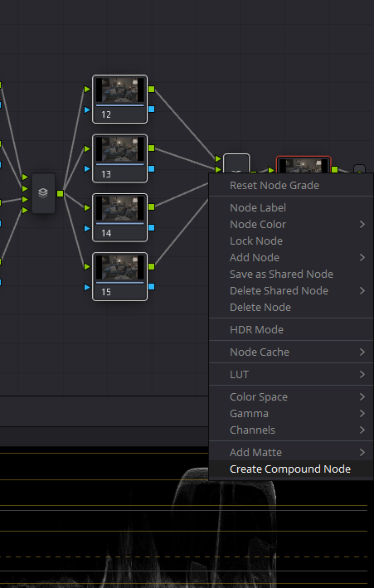Select the red-outlined node thumbnail

click(304, 165)
